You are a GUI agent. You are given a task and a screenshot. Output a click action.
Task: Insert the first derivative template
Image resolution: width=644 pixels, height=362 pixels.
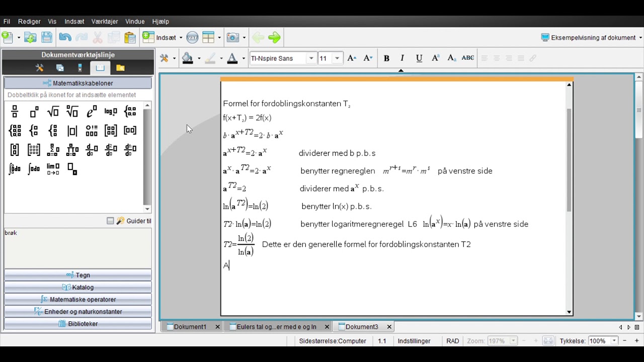(91, 150)
